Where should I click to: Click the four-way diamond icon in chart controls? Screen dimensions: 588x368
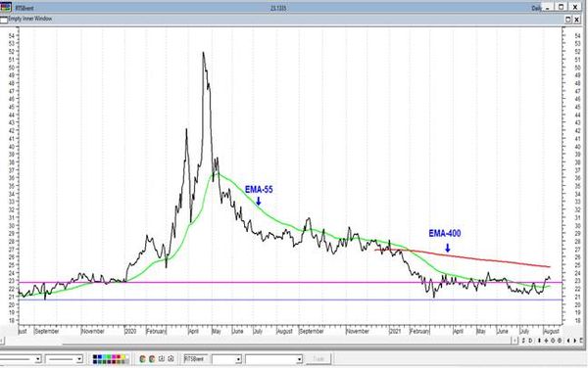click(547, 341)
